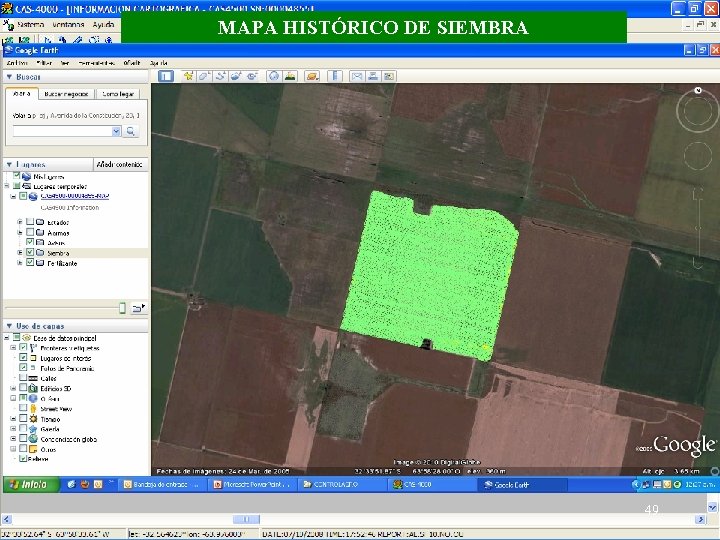
Task: Toggle the Fotos de Panoramio checkbox
Action: [23, 368]
